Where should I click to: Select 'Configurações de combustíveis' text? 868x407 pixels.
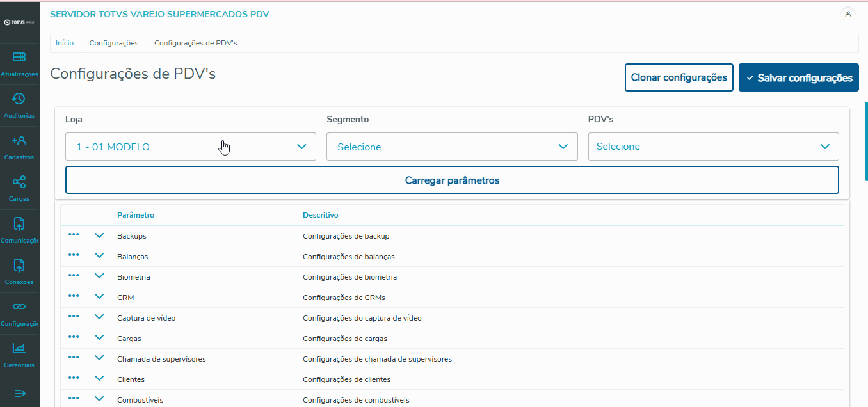click(x=356, y=400)
